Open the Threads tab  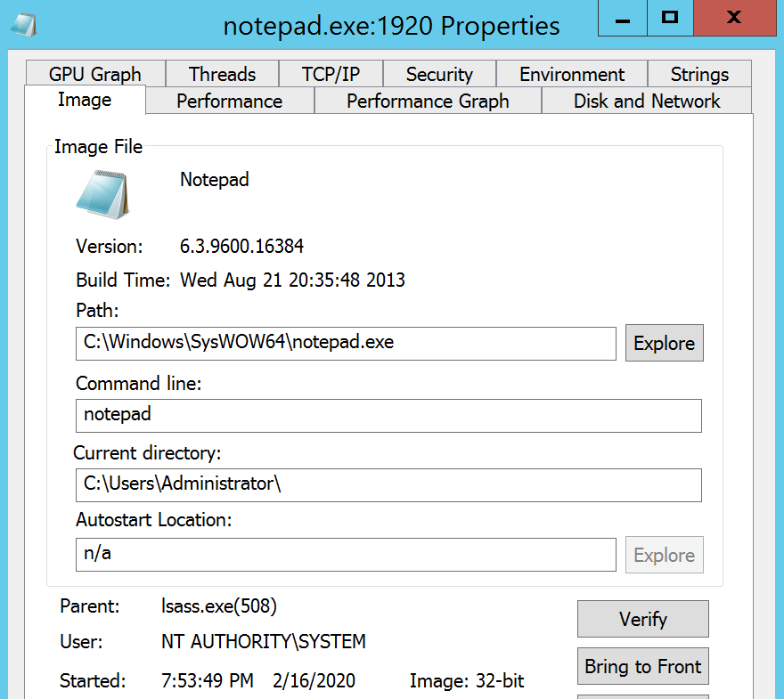click(222, 74)
